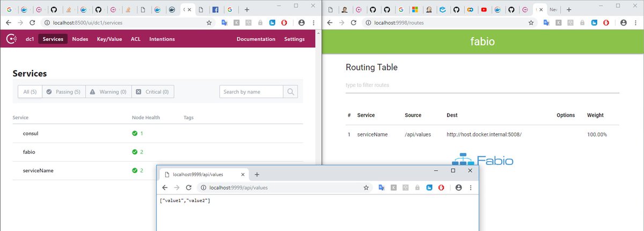The height and width of the screenshot is (231, 644).
Task: Click the 100.00% weight cell
Action: [x=597, y=134]
